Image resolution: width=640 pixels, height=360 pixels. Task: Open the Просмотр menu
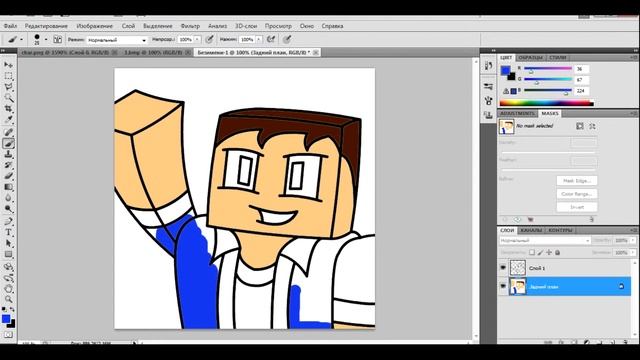pyautogui.click(x=278, y=26)
